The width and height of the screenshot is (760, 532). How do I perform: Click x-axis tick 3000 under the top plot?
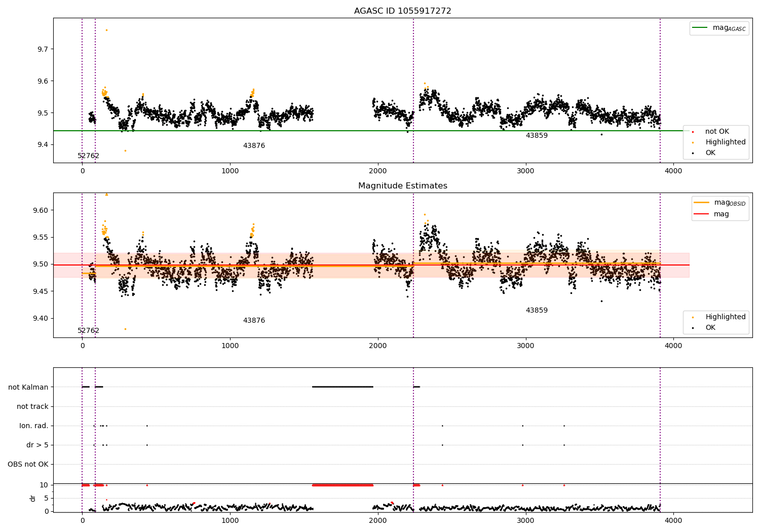525,171
